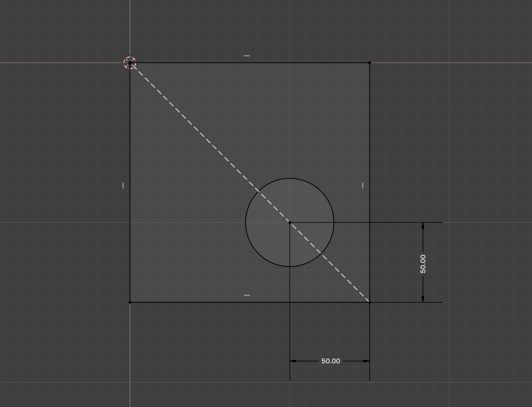Select the circle's center point
The height and width of the screenshot is (407, 532).
290,223
